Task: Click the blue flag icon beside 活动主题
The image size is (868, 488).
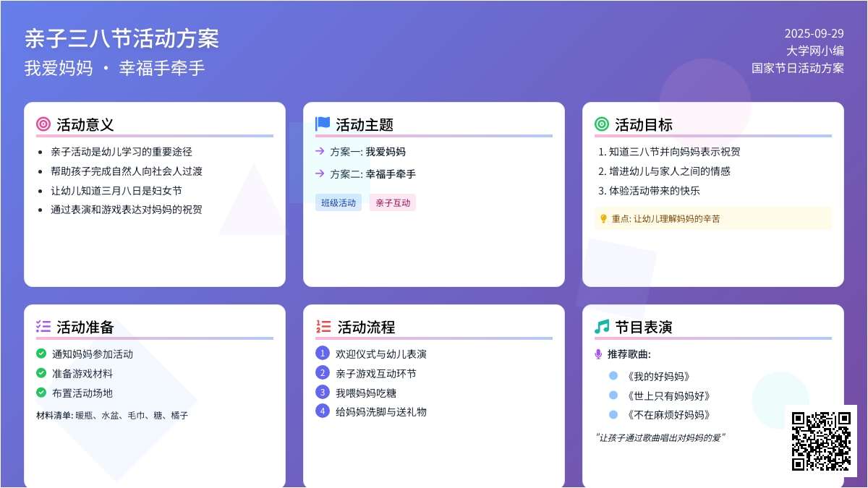Action: click(x=323, y=124)
